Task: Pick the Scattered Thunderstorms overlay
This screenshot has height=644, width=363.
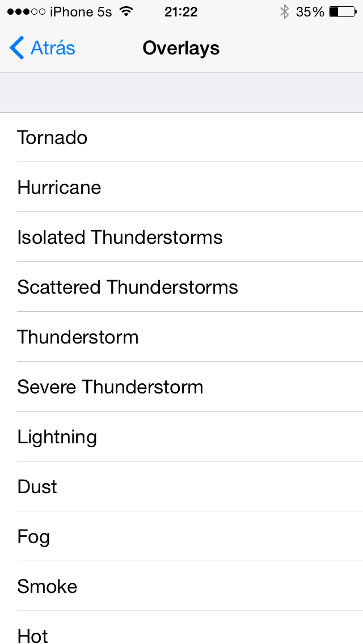Action: (x=181, y=287)
